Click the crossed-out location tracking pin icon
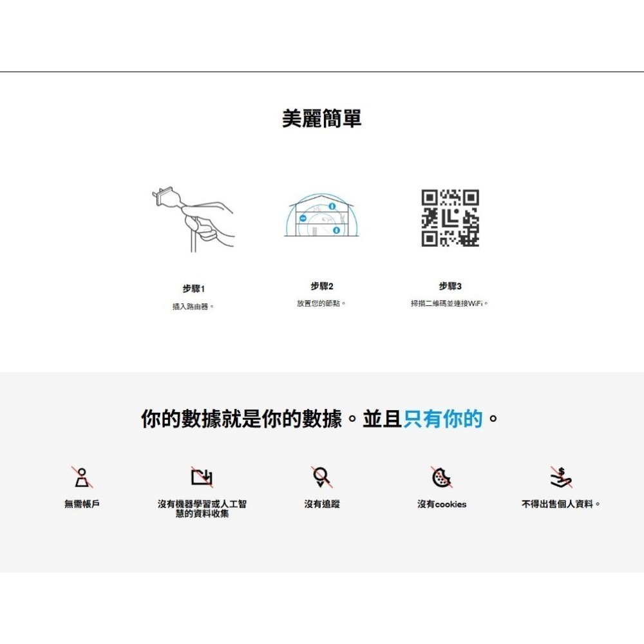This screenshot has height=644, width=644. 321,477
